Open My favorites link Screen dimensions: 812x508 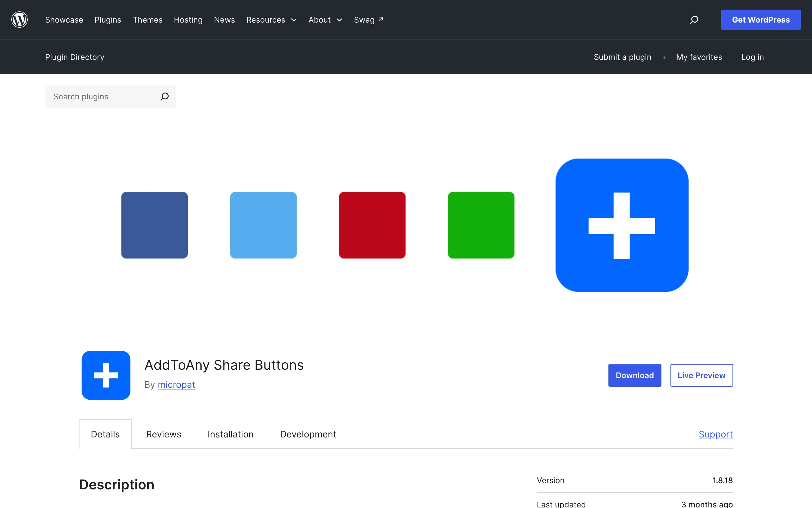[699, 57]
